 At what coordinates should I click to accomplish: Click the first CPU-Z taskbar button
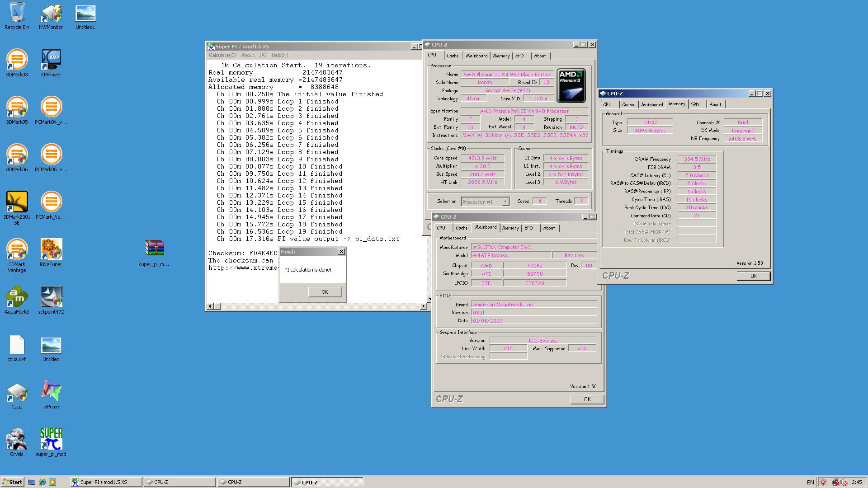coord(179,482)
